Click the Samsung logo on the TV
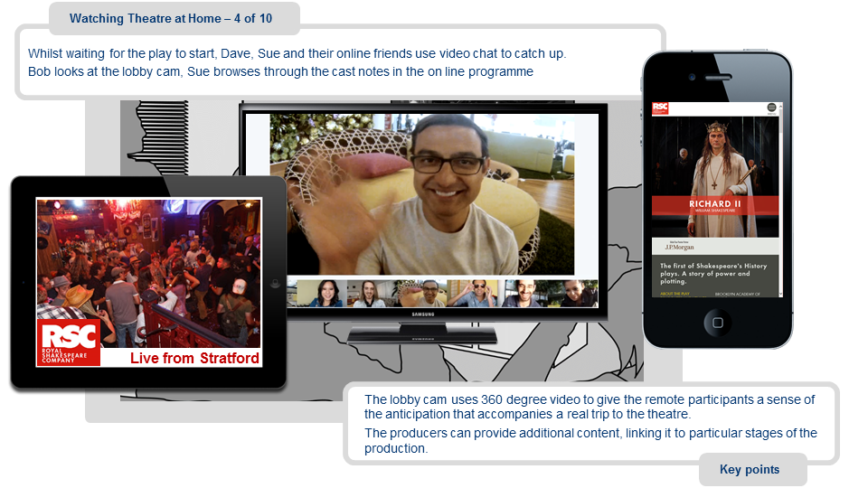 pyautogui.click(x=422, y=314)
